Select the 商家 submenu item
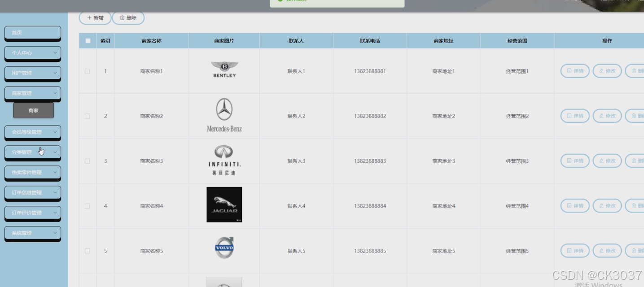 [34, 110]
